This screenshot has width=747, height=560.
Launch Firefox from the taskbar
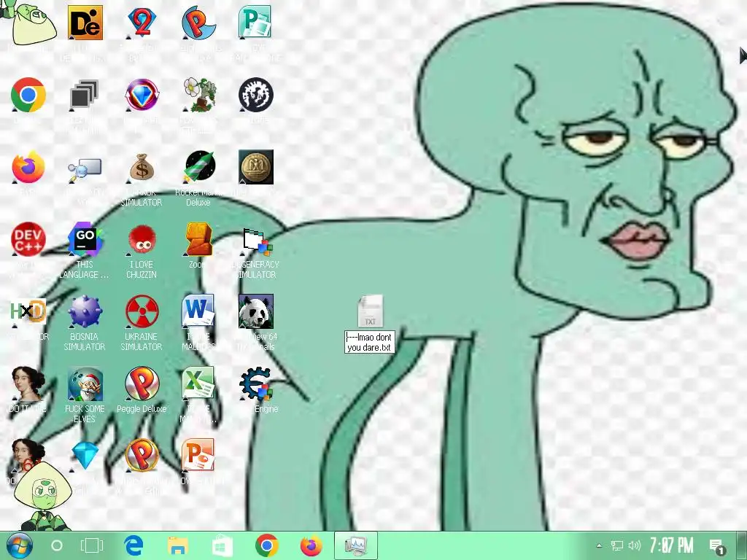tap(311, 545)
